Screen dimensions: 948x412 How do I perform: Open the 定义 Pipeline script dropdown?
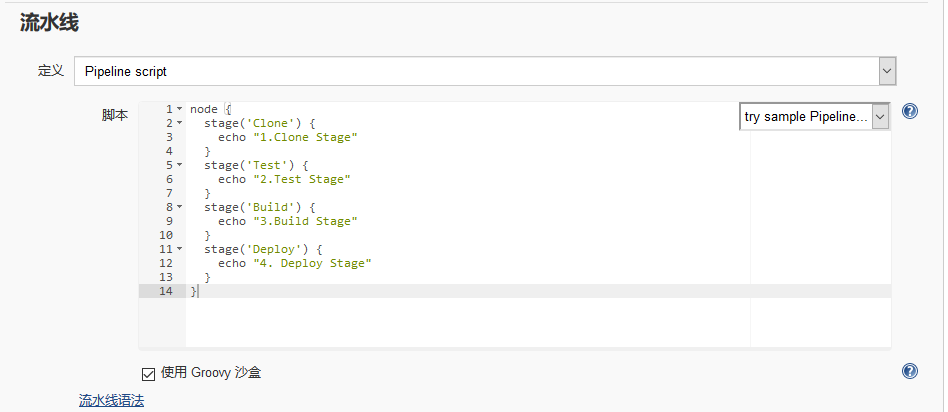[485, 71]
